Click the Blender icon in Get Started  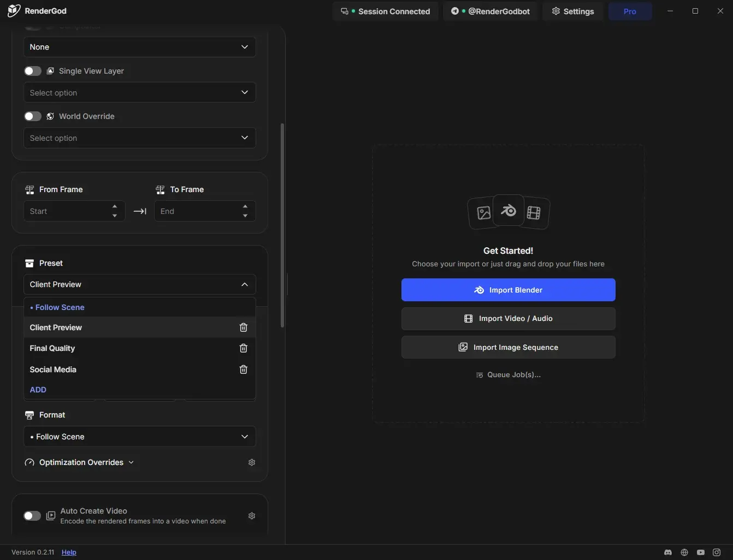point(509,210)
